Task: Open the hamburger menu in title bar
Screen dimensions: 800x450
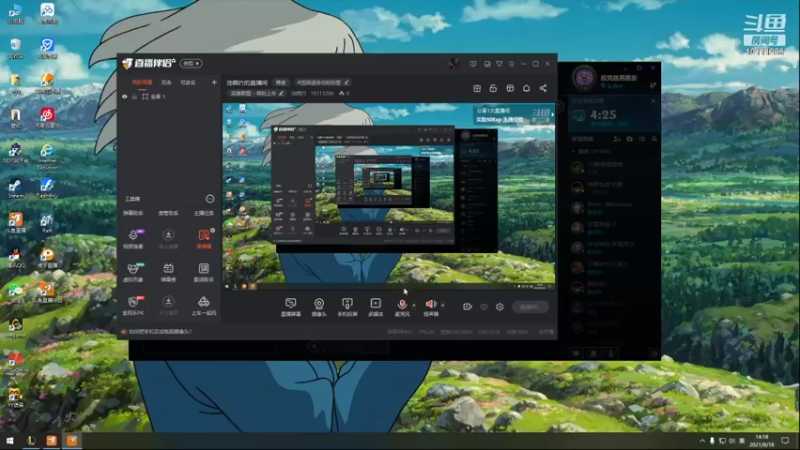Action: point(511,64)
